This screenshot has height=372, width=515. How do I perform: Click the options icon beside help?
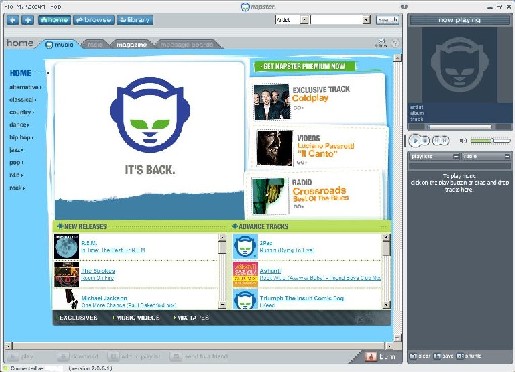pyautogui.click(x=381, y=43)
